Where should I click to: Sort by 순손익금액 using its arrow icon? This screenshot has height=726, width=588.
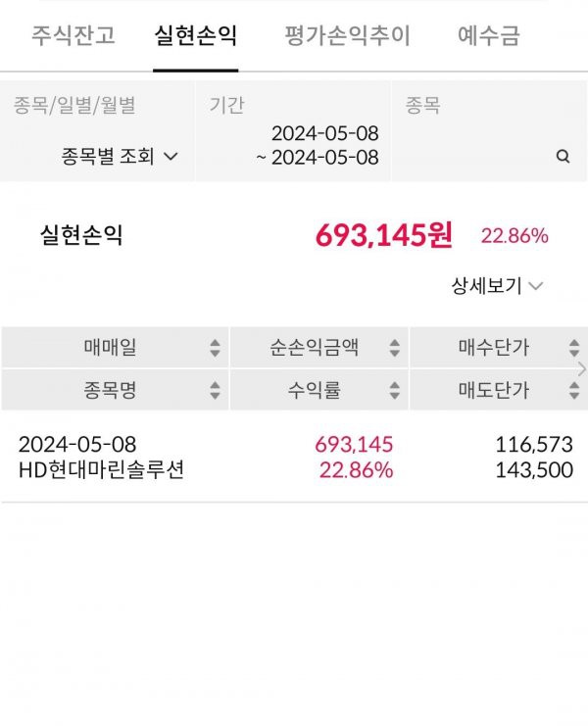click(395, 348)
